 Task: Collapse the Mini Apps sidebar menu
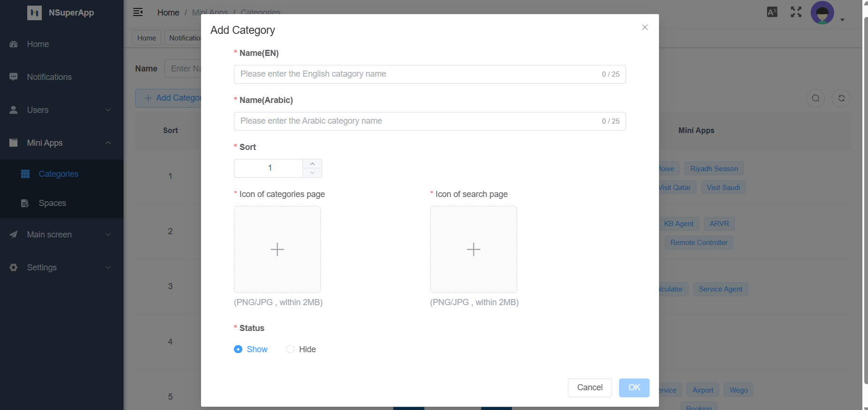61,143
